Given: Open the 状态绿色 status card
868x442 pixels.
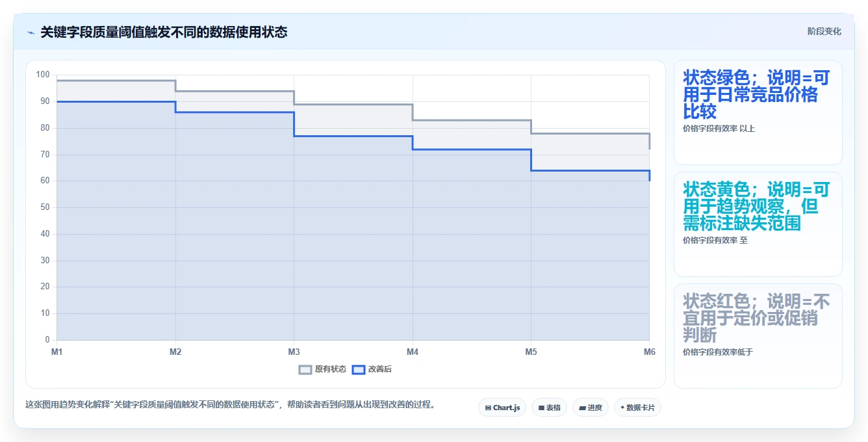Looking at the screenshot, I should pos(758,112).
